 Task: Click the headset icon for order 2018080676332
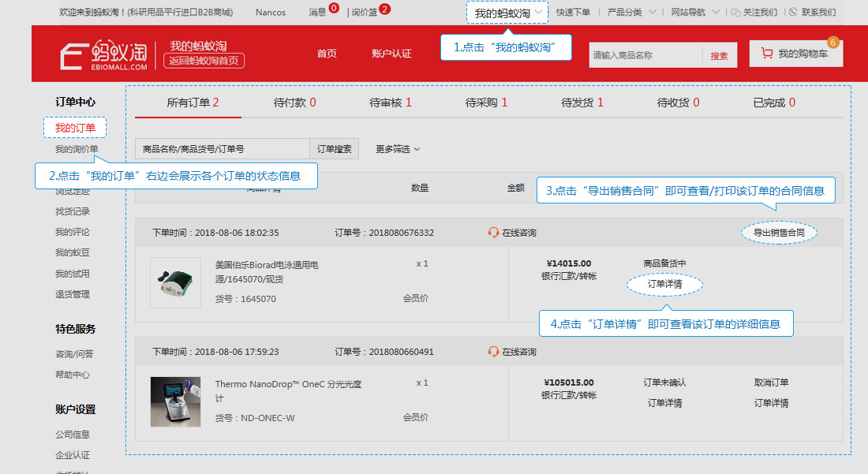(493, 233)
